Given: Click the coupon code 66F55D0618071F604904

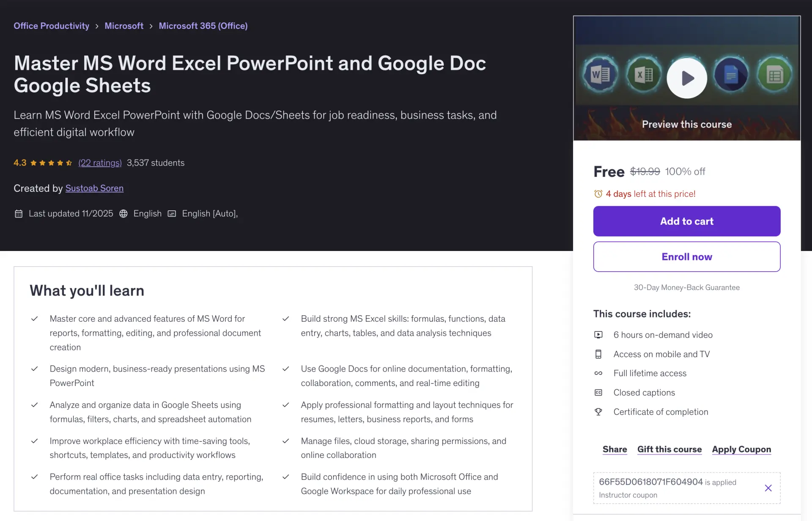Looking at the screenshot, I should [651, 482].
